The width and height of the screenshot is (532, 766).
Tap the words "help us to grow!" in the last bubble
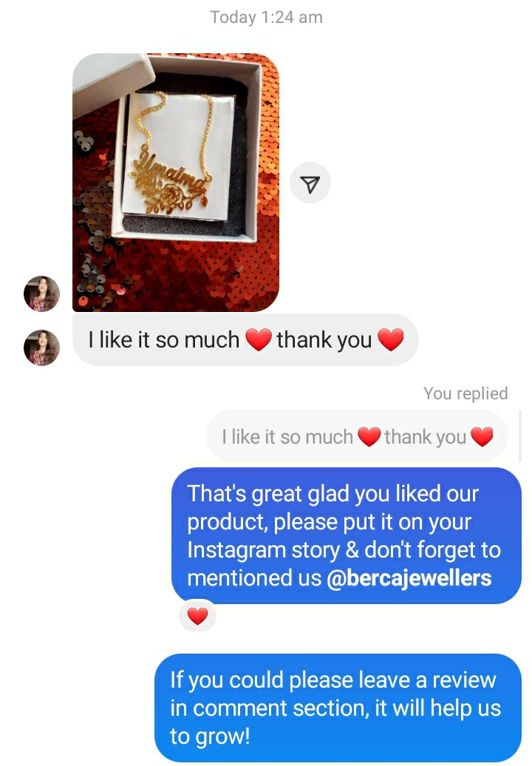coord(335,722)
